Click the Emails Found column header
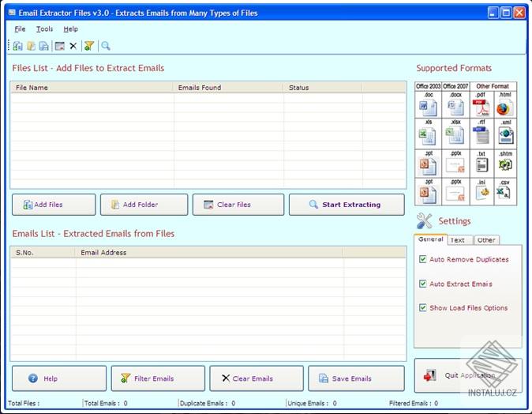Viewport: 532px width, 414px height. [228, 88]
